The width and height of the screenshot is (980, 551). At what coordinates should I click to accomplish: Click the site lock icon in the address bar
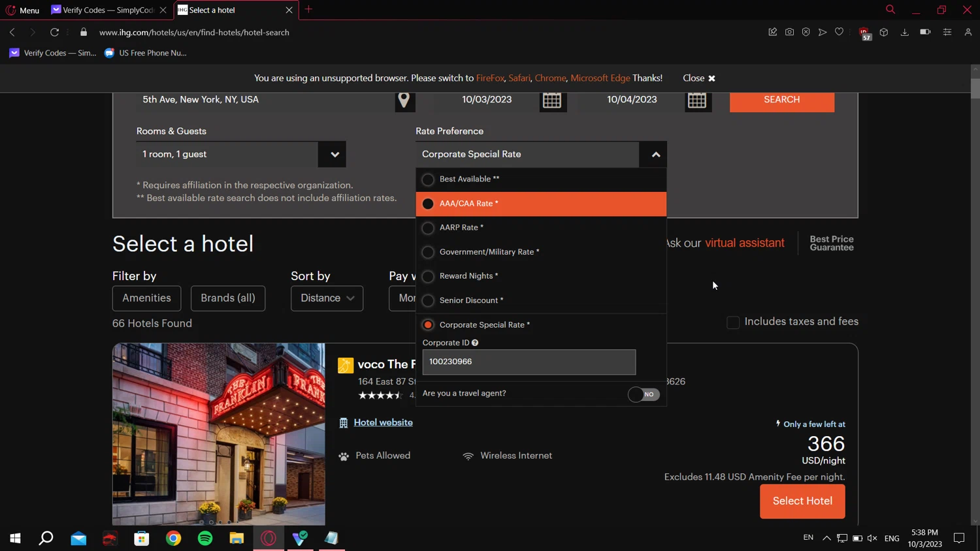coord(84,32)
